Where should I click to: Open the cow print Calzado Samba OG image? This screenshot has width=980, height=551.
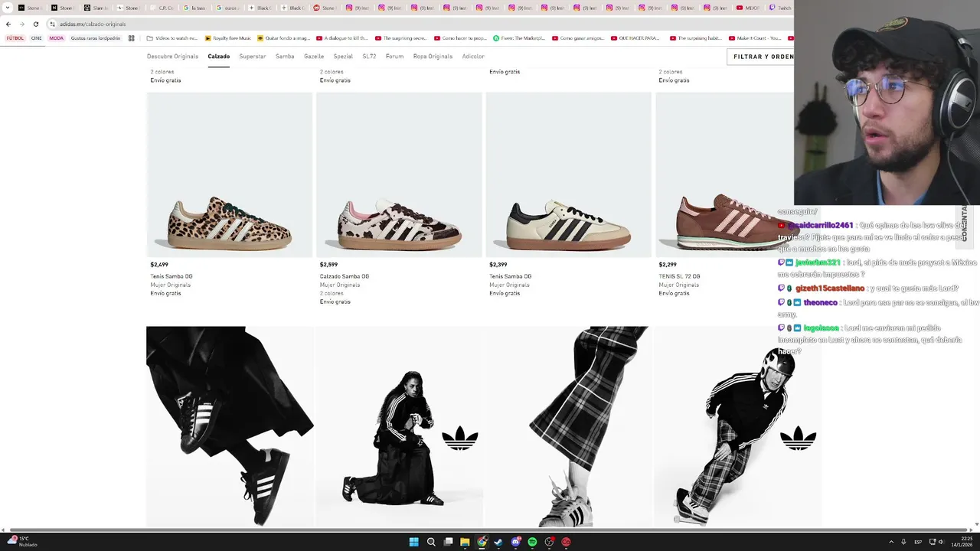click(399, 174)
